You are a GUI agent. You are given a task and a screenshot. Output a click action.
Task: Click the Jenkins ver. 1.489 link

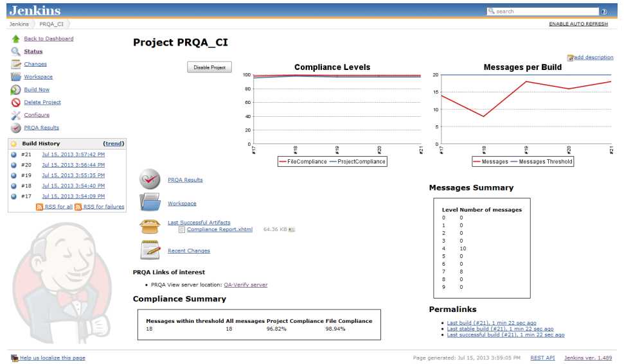pyautogui.click(x=588, y=358)
